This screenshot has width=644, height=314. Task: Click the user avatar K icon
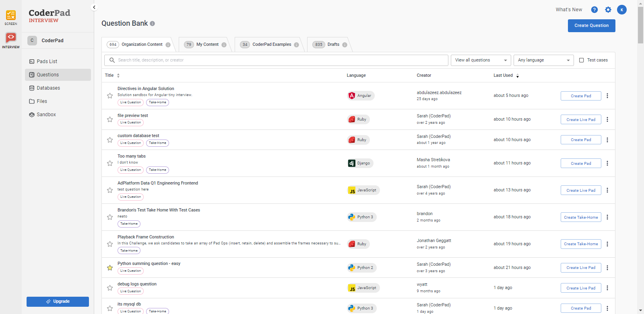(621, 10)
